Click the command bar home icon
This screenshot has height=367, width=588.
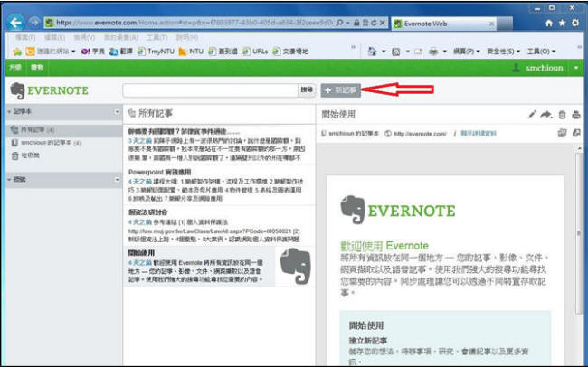tap(372, 52)
